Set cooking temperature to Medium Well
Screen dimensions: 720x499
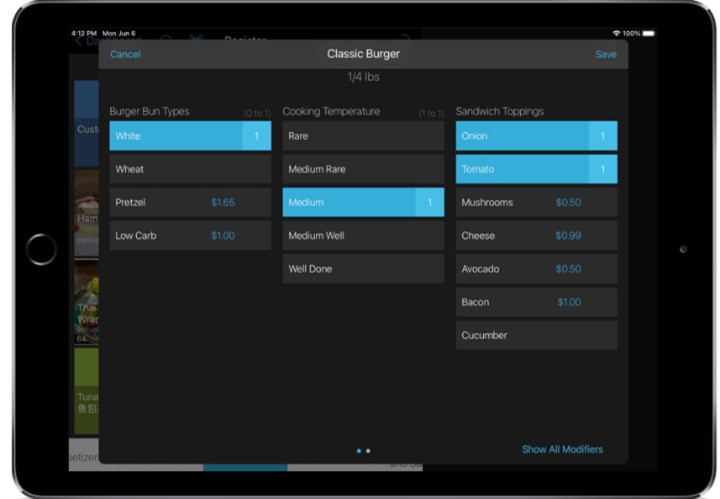pos(363,235)
